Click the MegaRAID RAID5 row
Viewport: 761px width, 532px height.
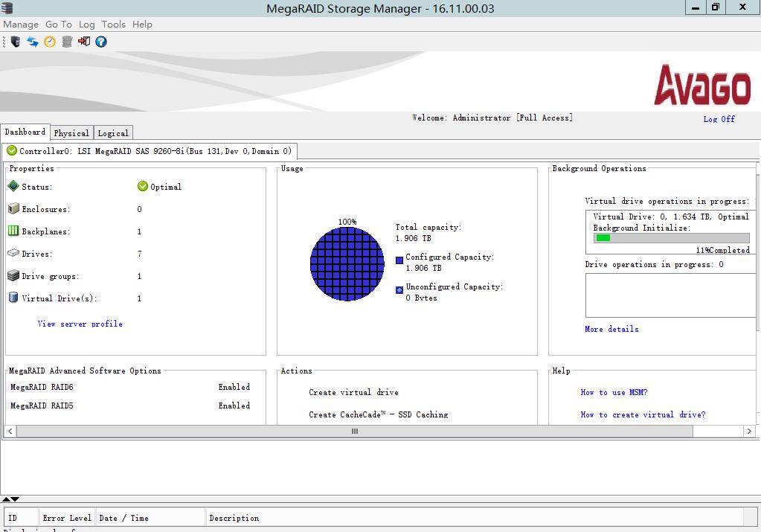pyautogui.click(x=130, y=406)
